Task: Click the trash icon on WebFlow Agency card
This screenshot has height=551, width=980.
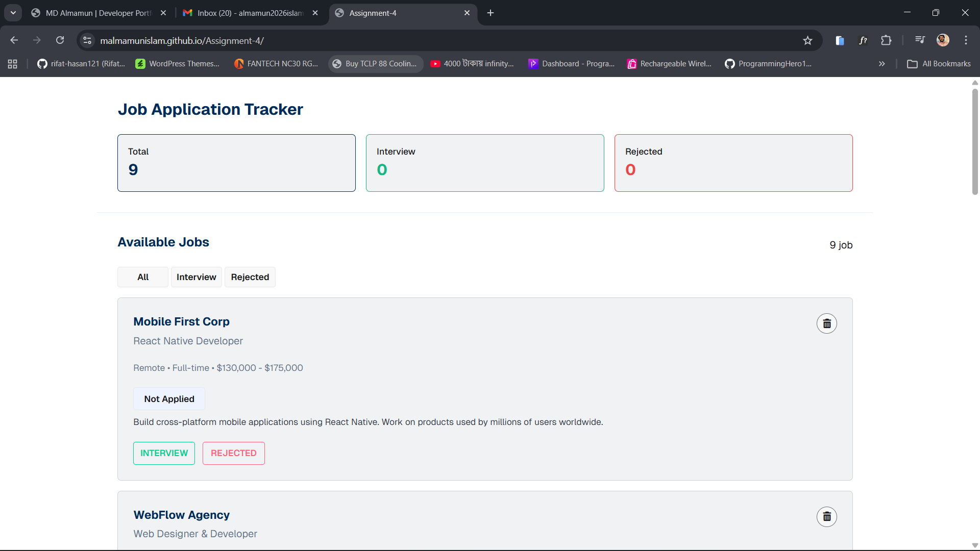Action: point(826,517)
